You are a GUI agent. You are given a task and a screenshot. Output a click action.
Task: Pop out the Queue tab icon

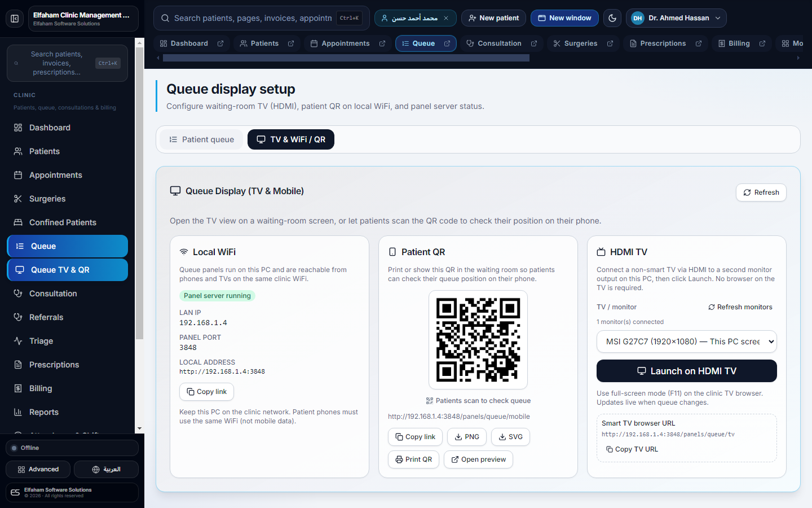(x=447, y=43)
